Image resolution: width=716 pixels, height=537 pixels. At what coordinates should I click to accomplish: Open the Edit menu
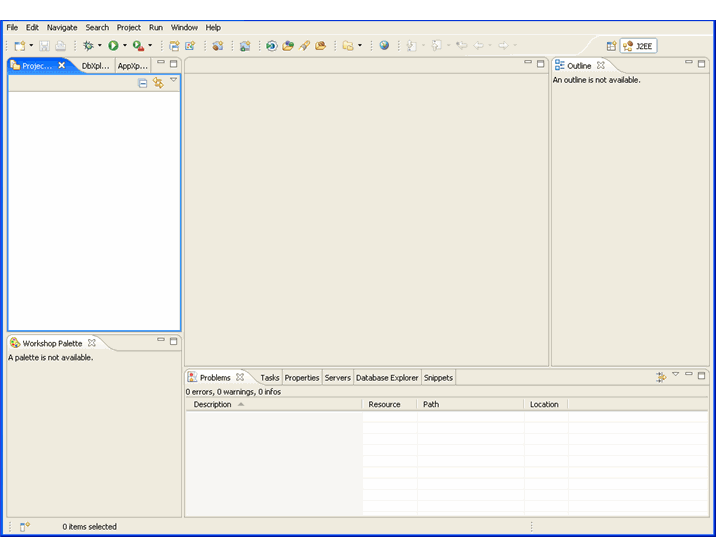pos(32,27)
